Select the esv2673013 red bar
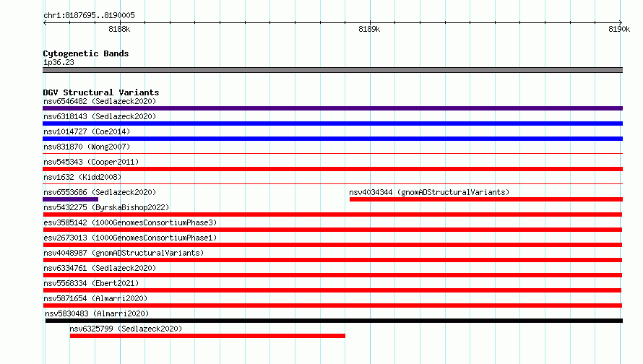The width and height of the screenshot is (643, 364). coord(332,245)
